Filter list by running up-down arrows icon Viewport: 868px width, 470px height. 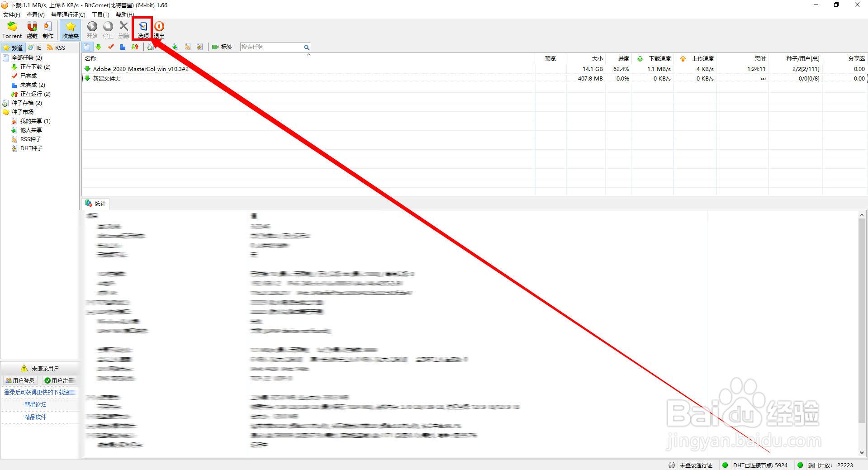coord(135,47)
